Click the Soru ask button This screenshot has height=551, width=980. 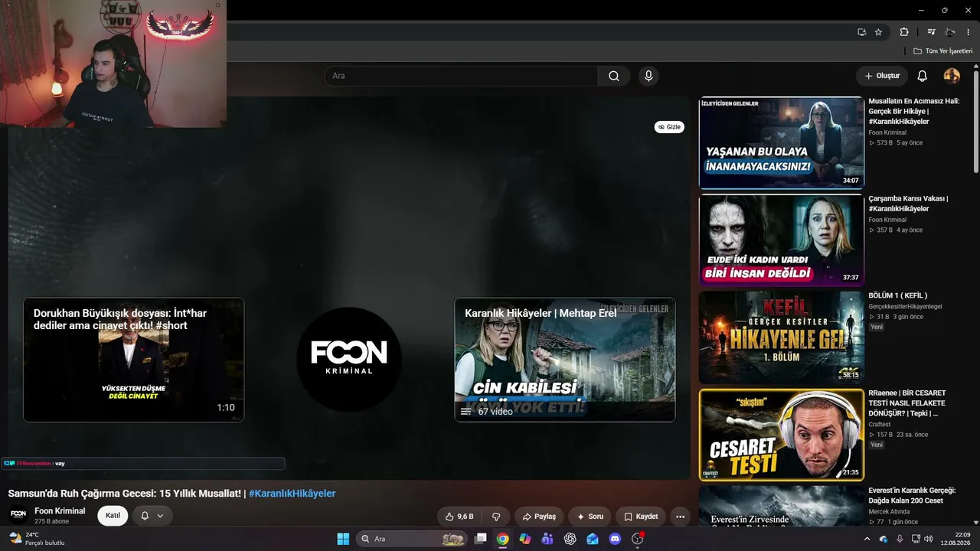click(590, 517)
